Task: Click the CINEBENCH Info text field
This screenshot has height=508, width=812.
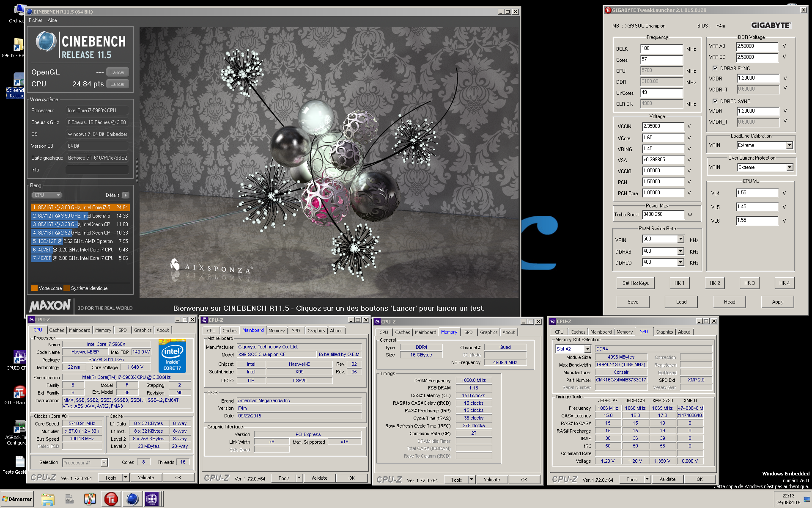Action: click(97, 170)
